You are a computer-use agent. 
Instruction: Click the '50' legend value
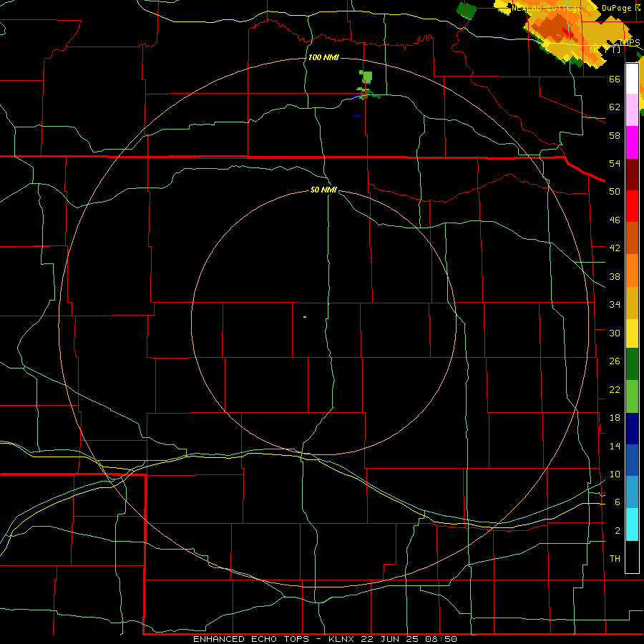coord(615,191)
